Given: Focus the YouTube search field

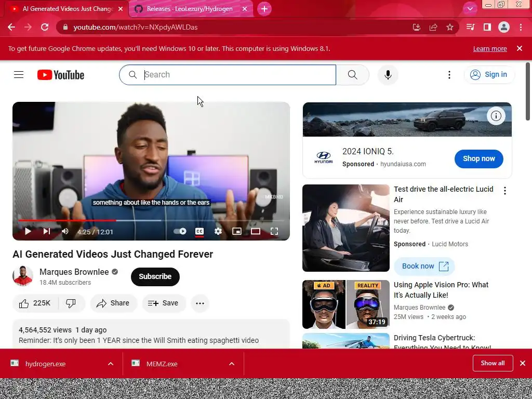Looking at the screenshot, I should pos(228,75).
